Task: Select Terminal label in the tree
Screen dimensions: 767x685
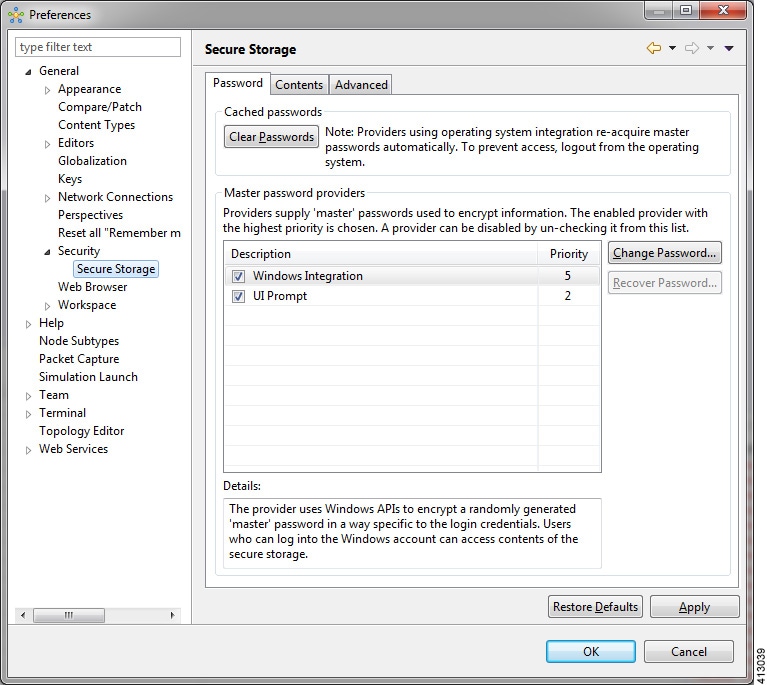Action: (62, 413)
